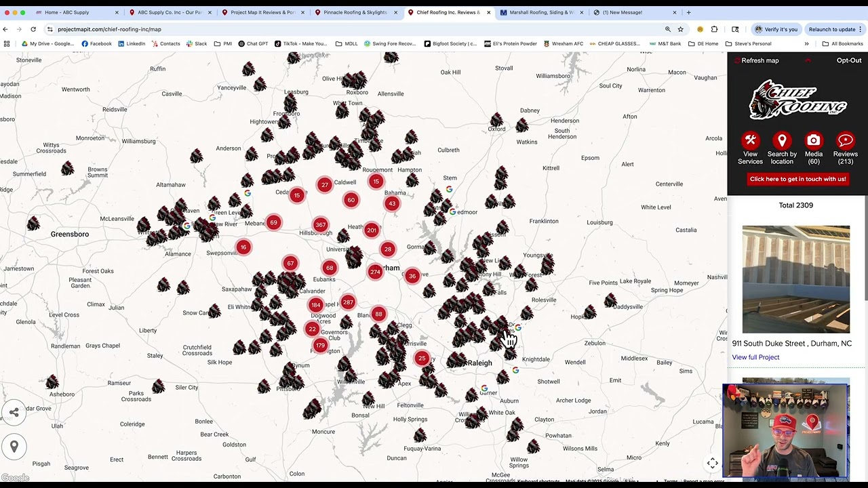Close the Chief Roofing Inc. Reviews tab
Image resolution: width=868 pixels, height=488 pixels.
488,12
